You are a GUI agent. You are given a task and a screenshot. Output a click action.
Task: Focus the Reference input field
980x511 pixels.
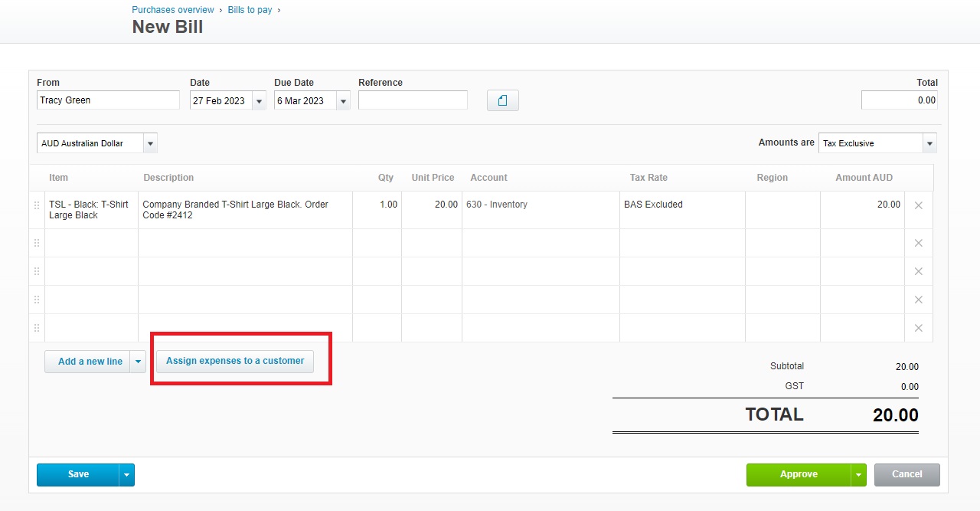[413, 100]
